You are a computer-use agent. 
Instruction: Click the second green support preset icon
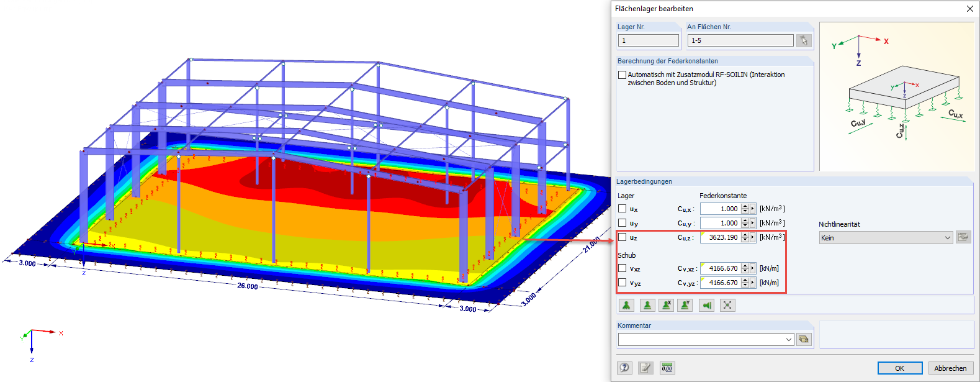(647, 305)
